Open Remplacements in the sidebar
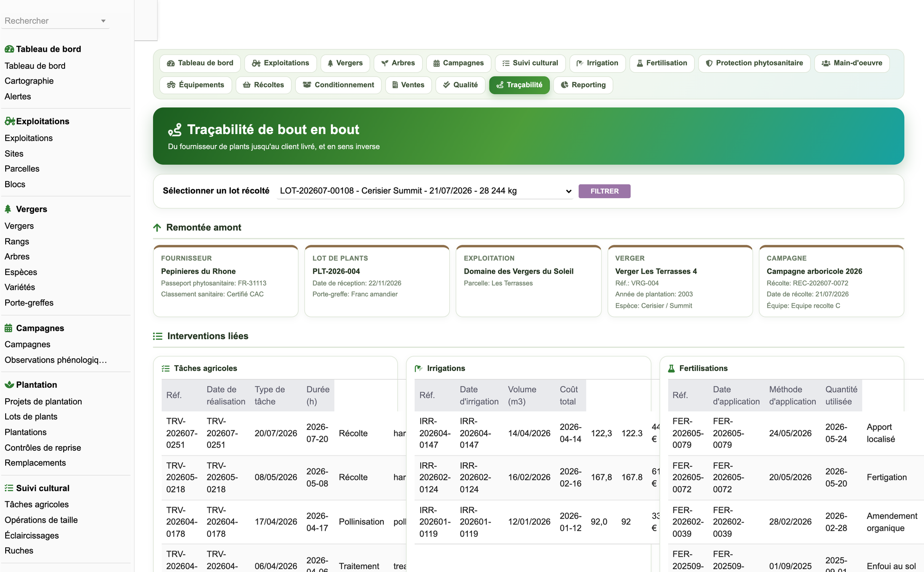Image resolution: width=924 pixels, height=572 pixels. [x=35, y=463]
